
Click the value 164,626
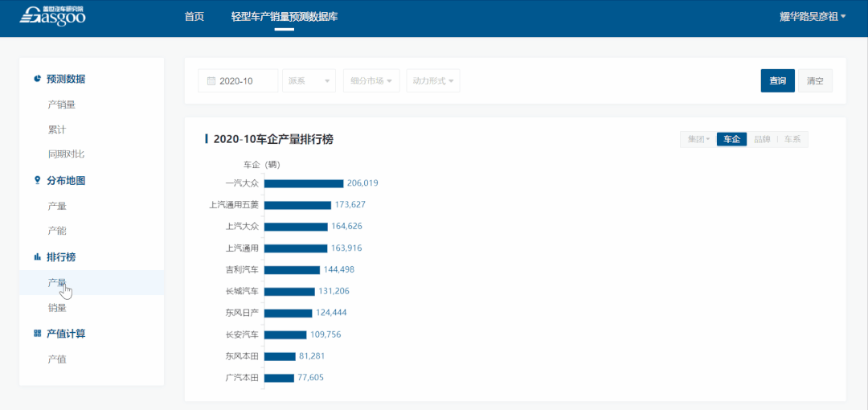coord(346,226)
